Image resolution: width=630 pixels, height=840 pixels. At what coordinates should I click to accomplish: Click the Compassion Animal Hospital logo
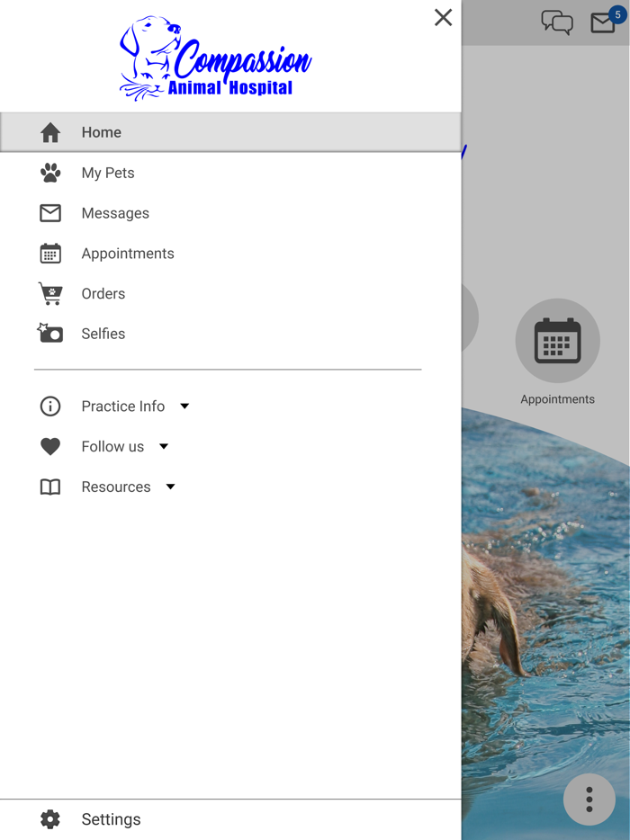(x=215, y=58)
